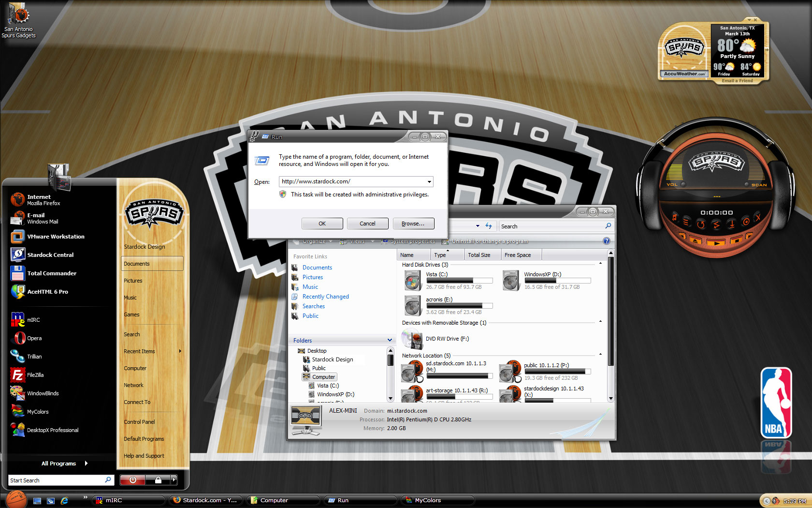
Task: Collapse Devices with Removable Storage group
Action: 601,322
